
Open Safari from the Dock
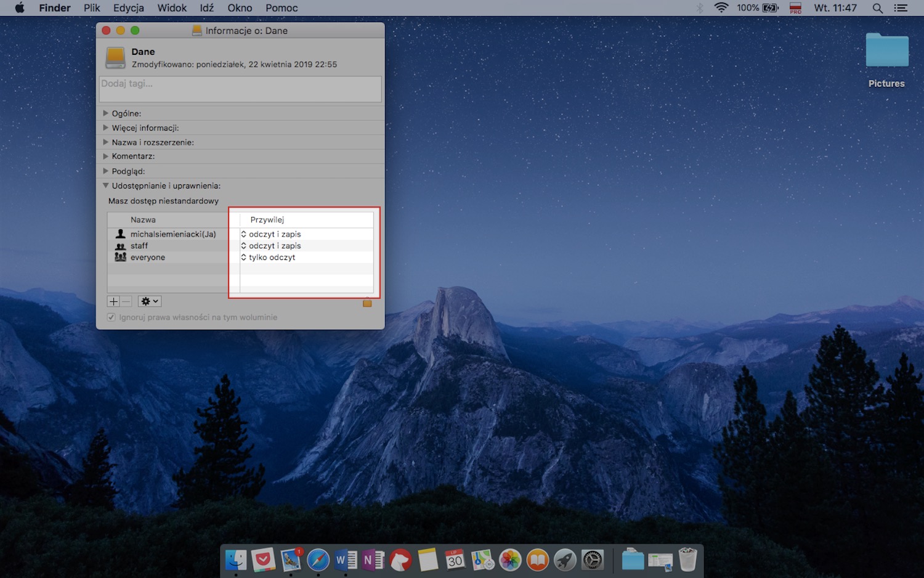pyautogui.click(x=318, y=560)
